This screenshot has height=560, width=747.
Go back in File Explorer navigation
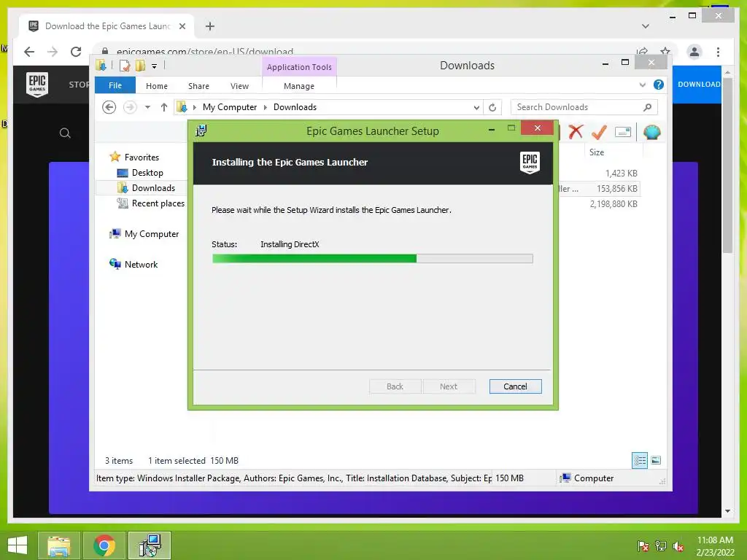click(109, 107)
